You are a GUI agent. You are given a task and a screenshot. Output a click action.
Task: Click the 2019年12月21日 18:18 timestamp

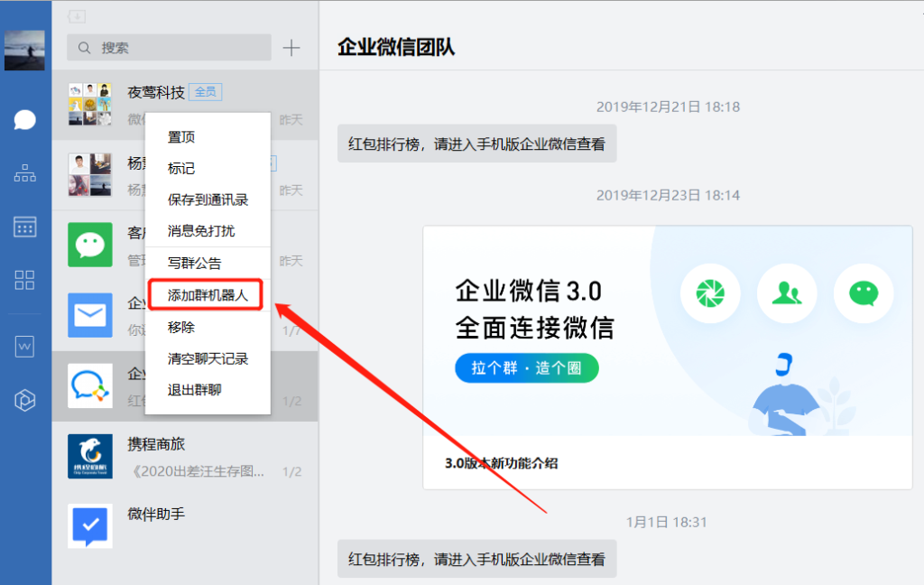pos(668,107)
